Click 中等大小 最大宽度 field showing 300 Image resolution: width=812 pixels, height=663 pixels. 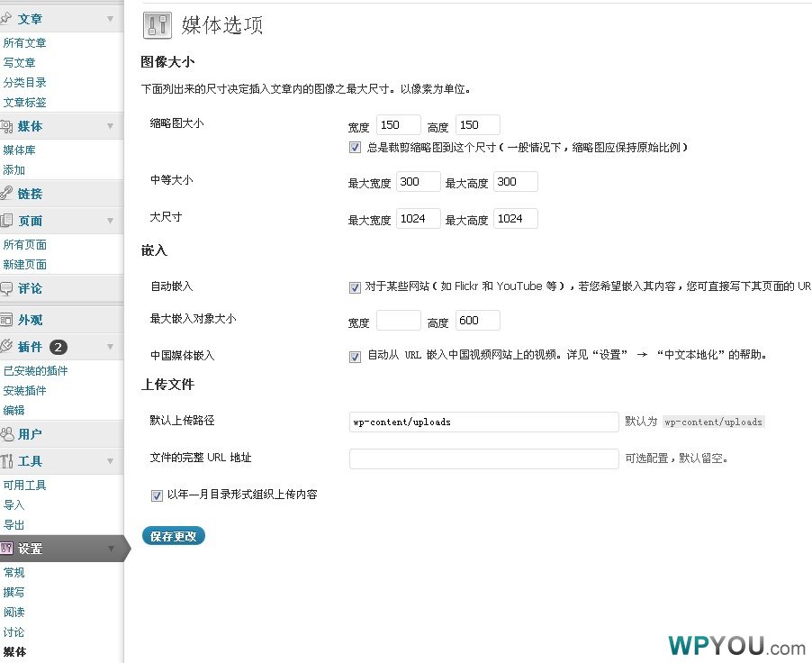[419, 181]
